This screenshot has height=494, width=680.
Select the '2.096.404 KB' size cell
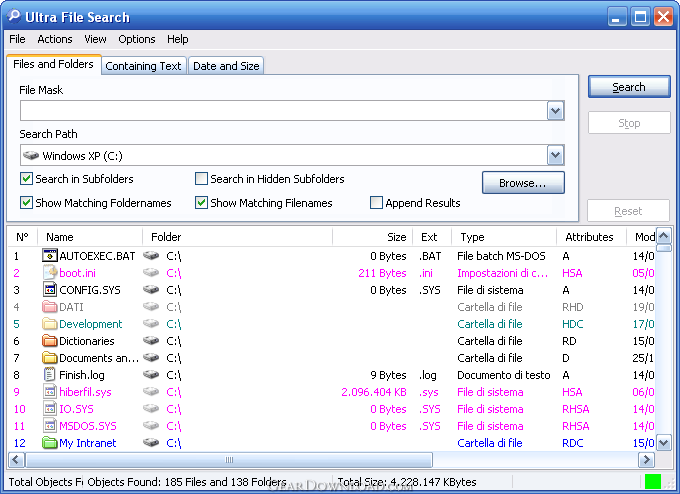point(374,392)
